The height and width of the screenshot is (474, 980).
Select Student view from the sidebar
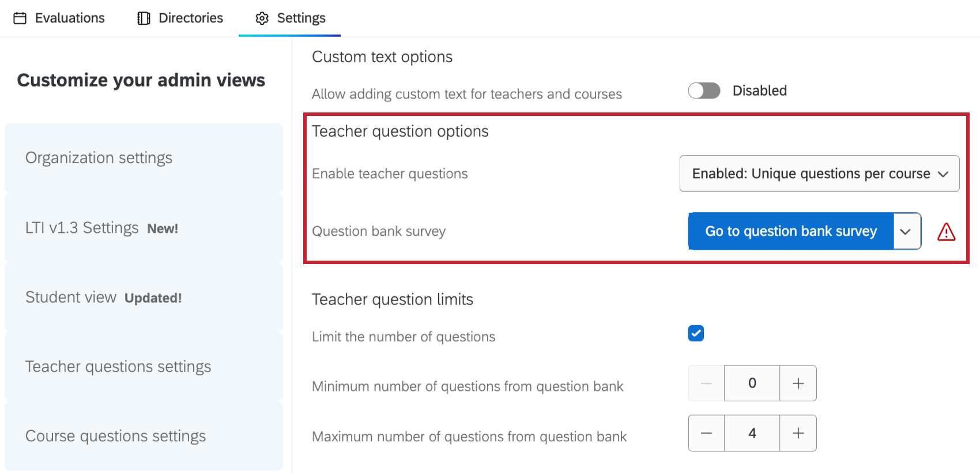pyautogui.click(x=71, y=297)
